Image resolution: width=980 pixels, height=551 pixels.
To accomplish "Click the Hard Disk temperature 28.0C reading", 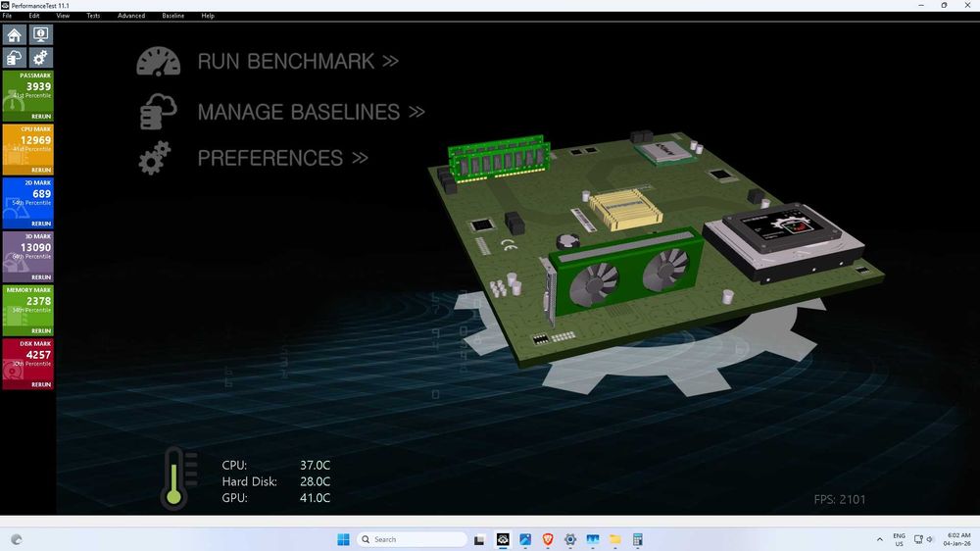I will (x=315, y=481).
